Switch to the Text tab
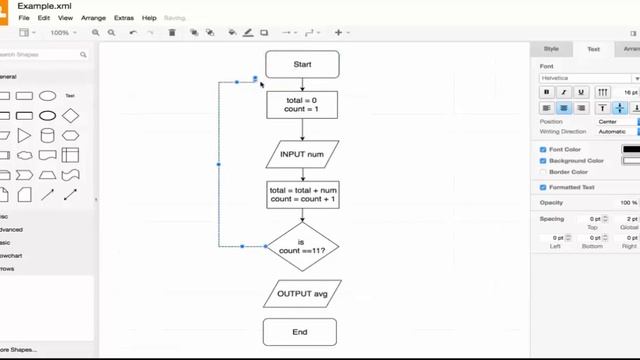This screenshot has width=640, height=360. [x=593, y=49]
